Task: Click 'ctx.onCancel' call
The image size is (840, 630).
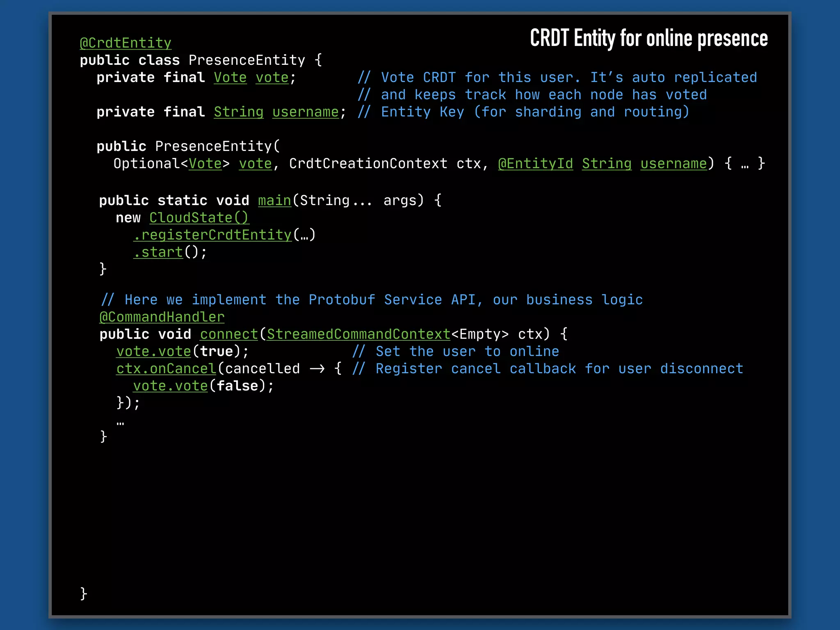Action: tap(166, 369)
